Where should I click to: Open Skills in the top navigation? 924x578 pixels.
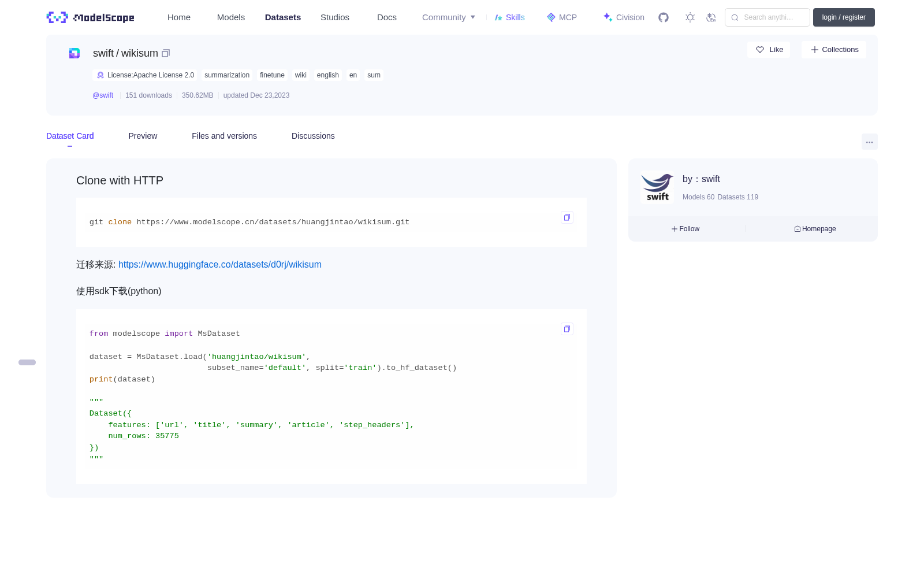pyautogui.click(x=509, y=17)
